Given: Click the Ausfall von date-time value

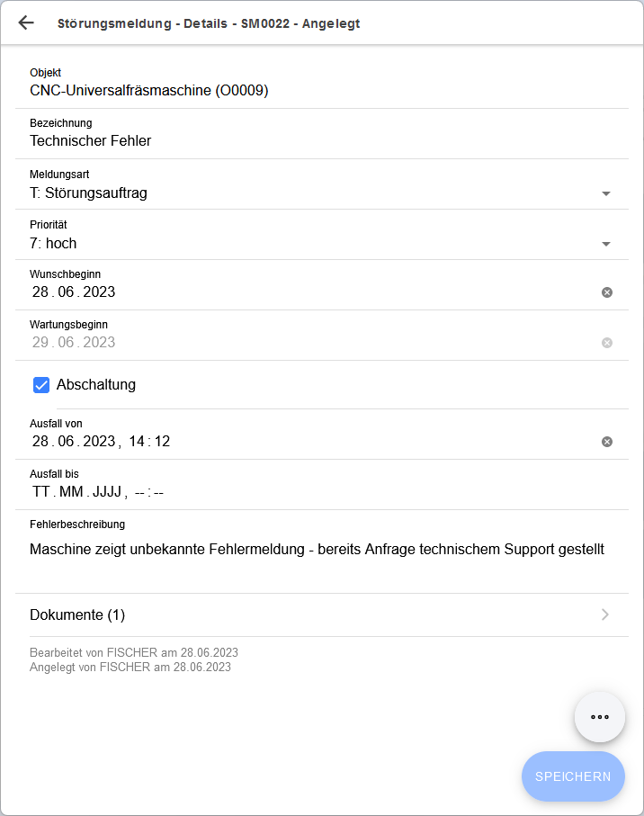Looking at the screenshot, I should point(101,442).
